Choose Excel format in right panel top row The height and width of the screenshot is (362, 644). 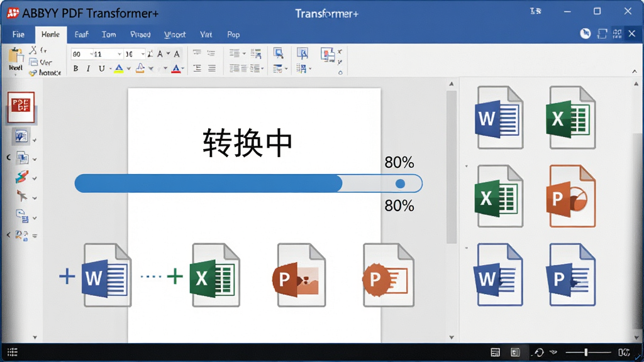click(571, 118)
